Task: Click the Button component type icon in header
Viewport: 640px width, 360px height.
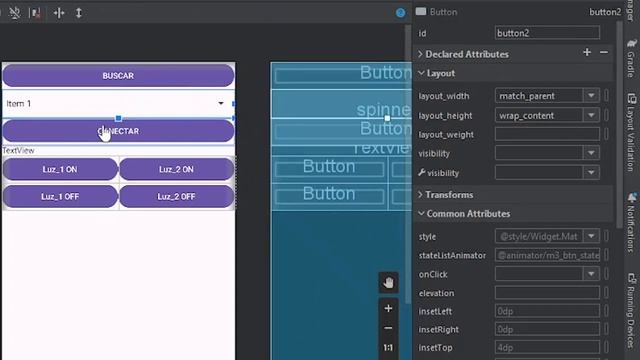Action: coord(421,11)
